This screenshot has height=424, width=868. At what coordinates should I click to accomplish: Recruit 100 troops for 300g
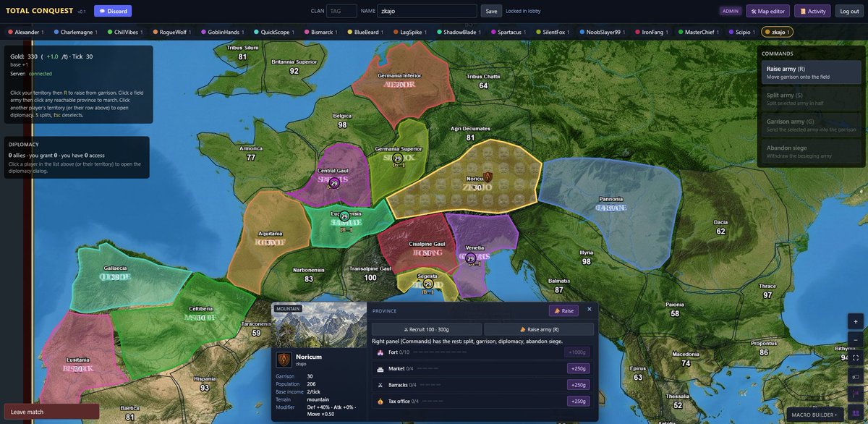[x=427, y=329]
